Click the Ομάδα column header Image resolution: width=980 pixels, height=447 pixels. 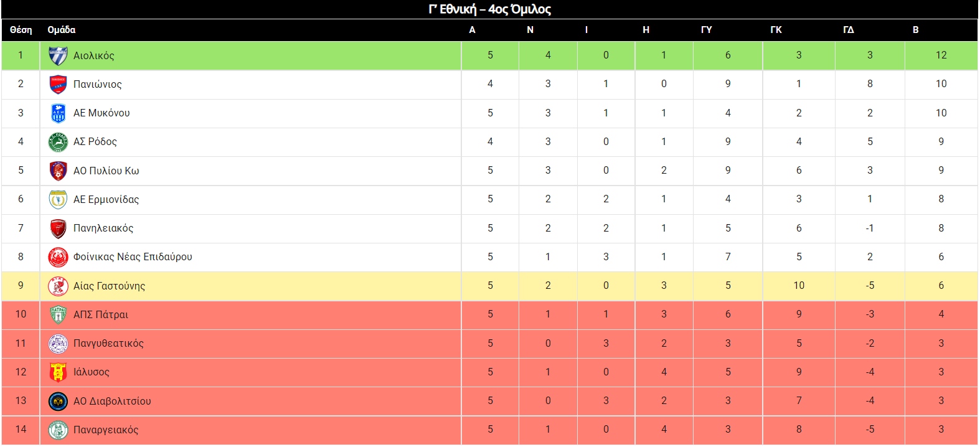(x=61, y=30)
